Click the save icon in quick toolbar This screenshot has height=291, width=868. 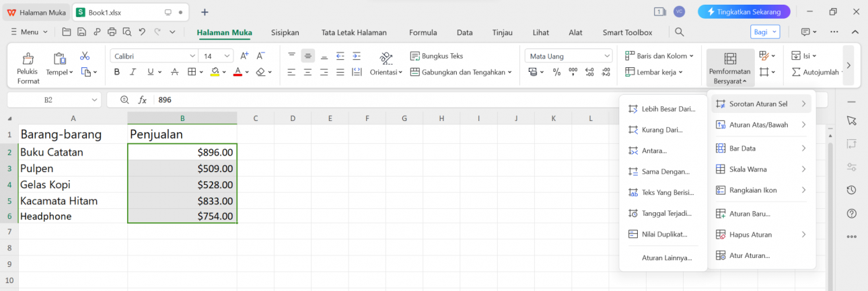[x=81, y=32]
